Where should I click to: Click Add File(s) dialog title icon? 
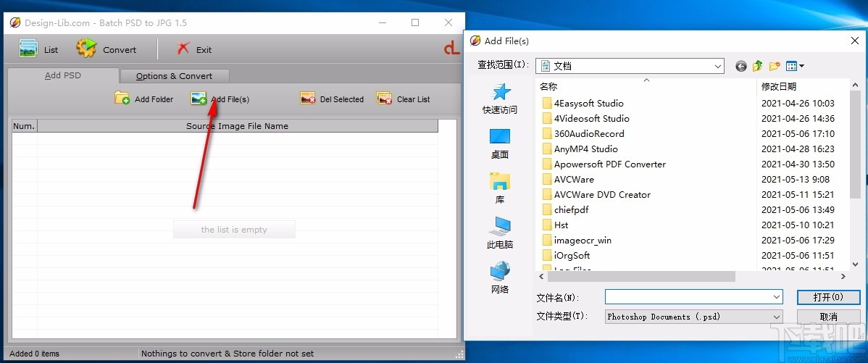(475, 41)
